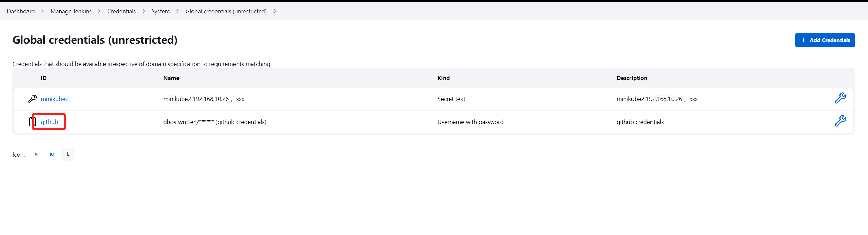Open the github credential link

click(50, 122)
